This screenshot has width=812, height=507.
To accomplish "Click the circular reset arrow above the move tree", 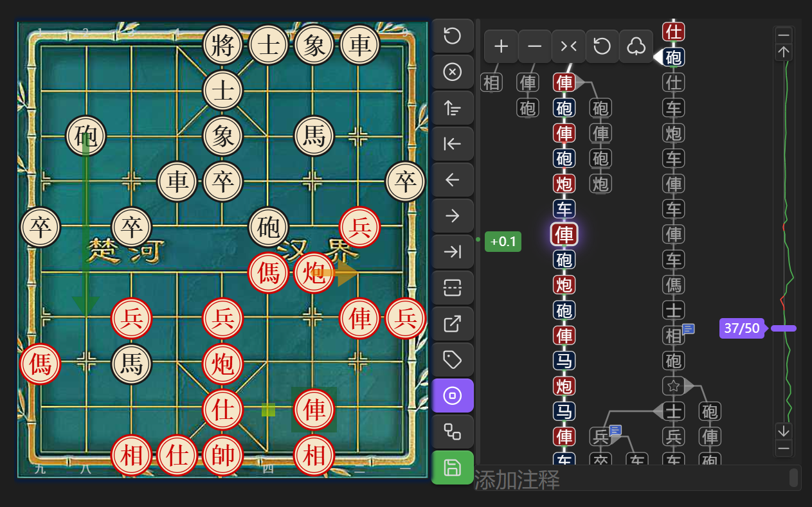I will point(602,46).
